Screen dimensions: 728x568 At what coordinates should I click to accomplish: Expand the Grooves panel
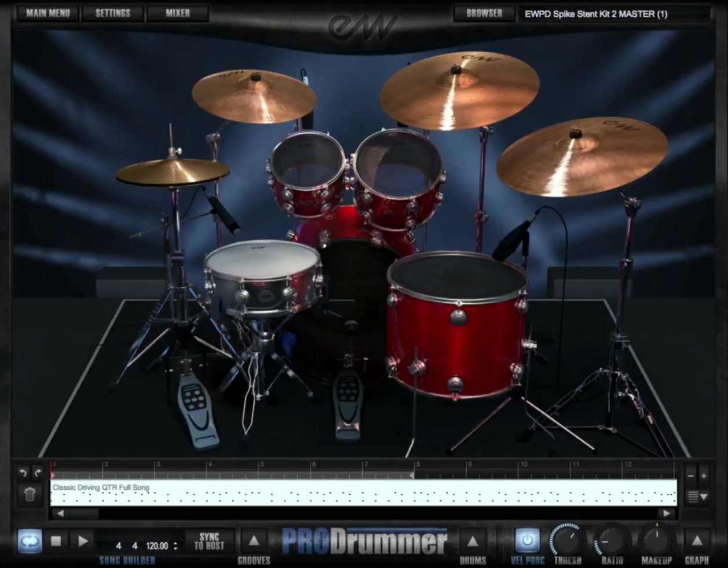tap(254, 541)
